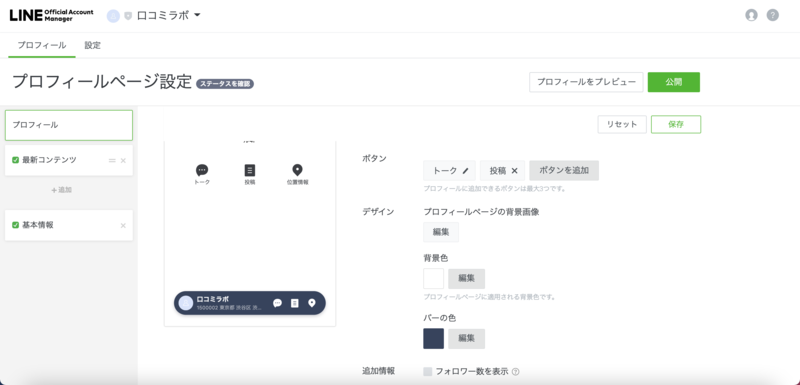Click the green 公開 button
The width and height of the screenshot is (800, 385).
coord(673,82)
